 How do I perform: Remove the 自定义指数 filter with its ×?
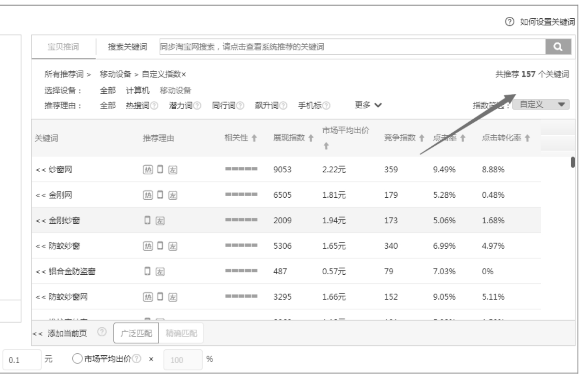pyautogui.click(x=184, y=74)
